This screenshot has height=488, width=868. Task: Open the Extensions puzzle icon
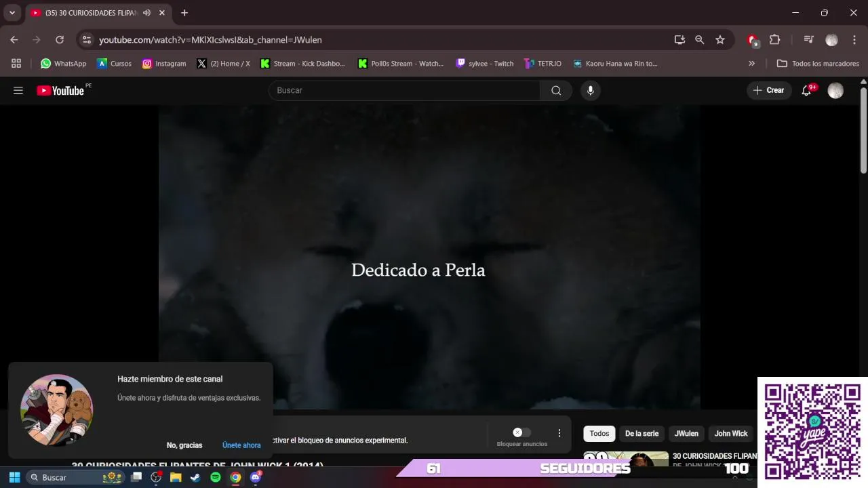[x=774, y=40]
